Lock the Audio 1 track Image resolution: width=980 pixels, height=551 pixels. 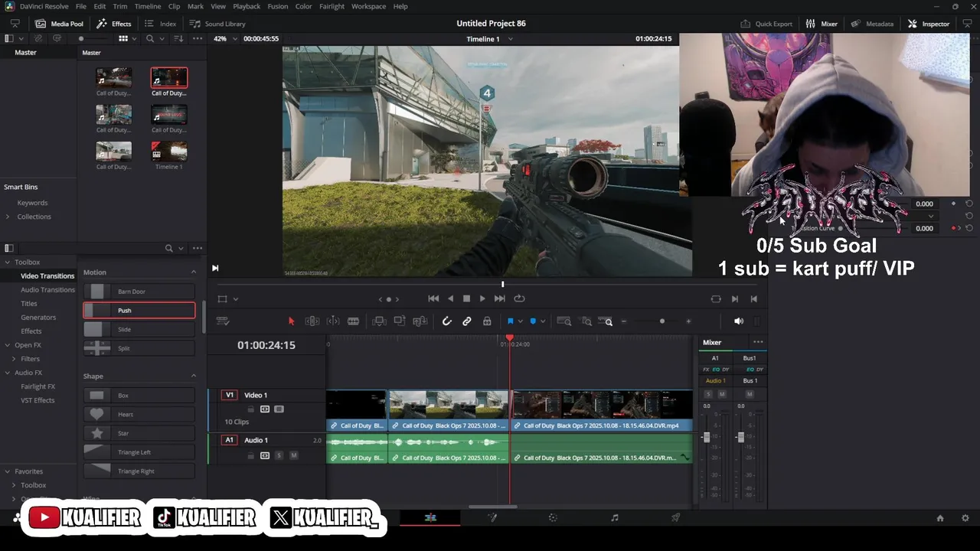tap(250, 455)
